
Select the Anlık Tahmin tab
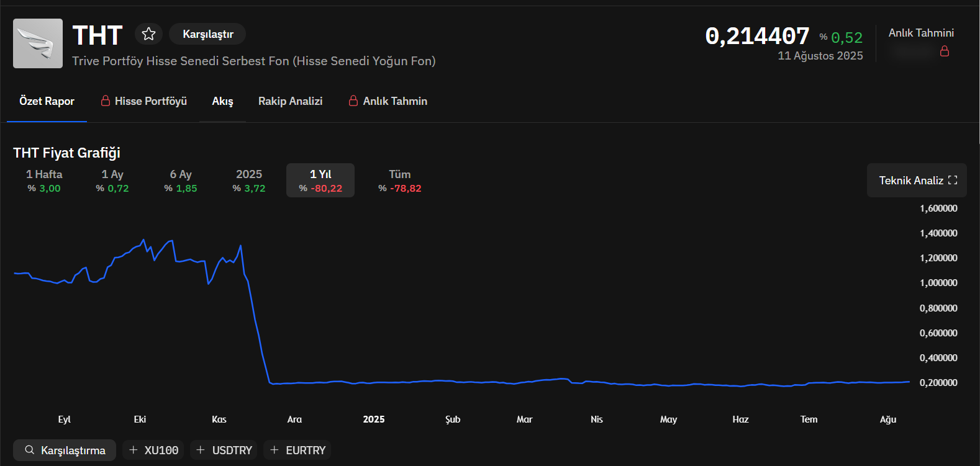(x=388, y=101)
